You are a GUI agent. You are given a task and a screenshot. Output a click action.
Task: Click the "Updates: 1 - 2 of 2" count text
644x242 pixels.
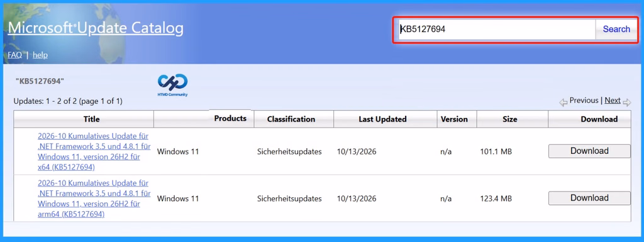coord(68,101)
